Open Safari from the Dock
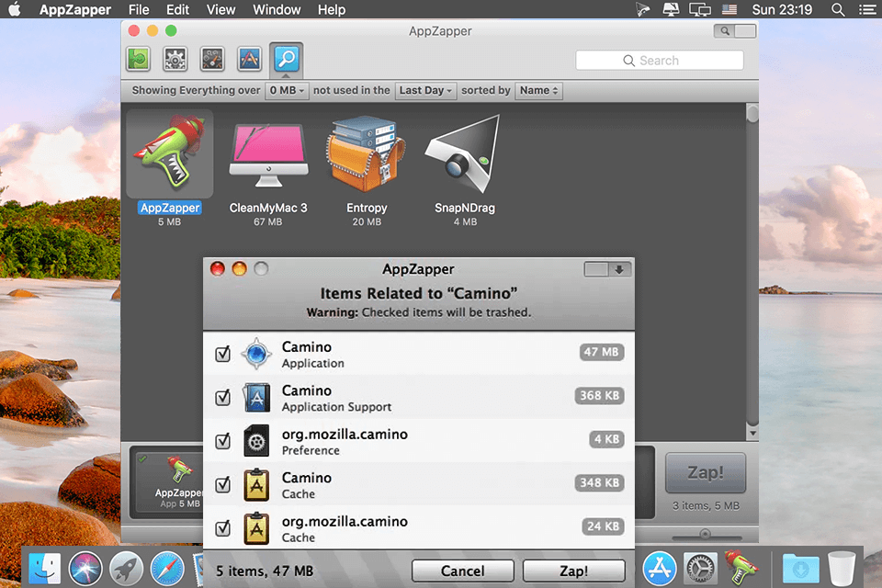Screen dimensions: 882x588 pyautogui.click(x=167, y=569)
